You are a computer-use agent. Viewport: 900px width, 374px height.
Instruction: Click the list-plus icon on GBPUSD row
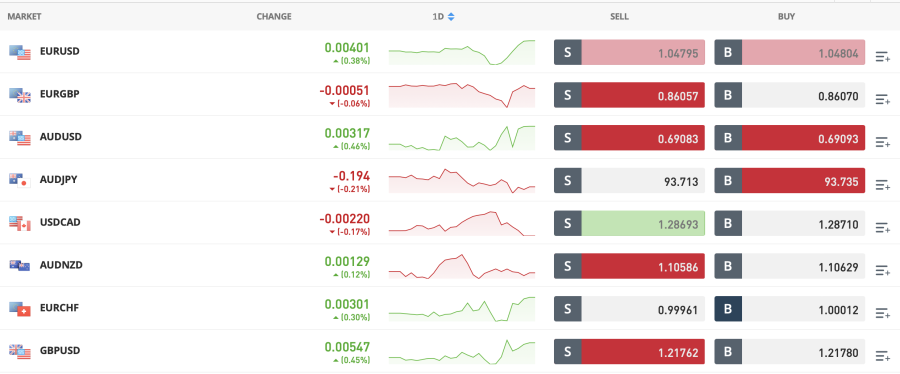pos(882,356)
